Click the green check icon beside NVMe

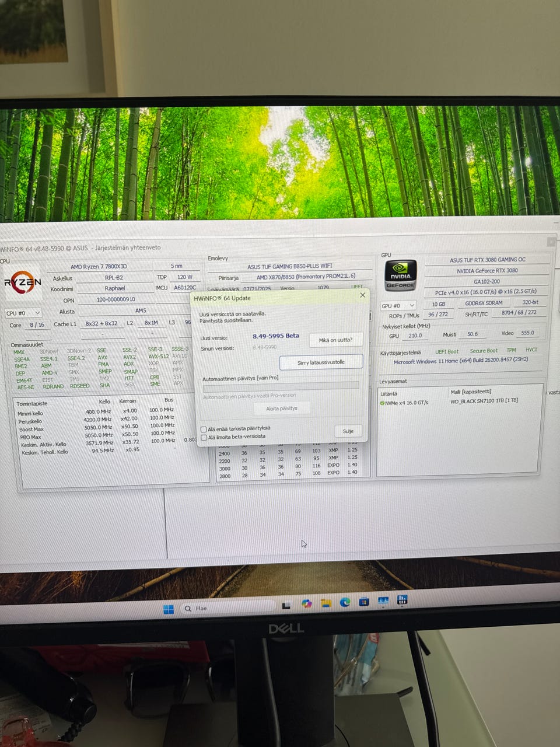[382, 403]
